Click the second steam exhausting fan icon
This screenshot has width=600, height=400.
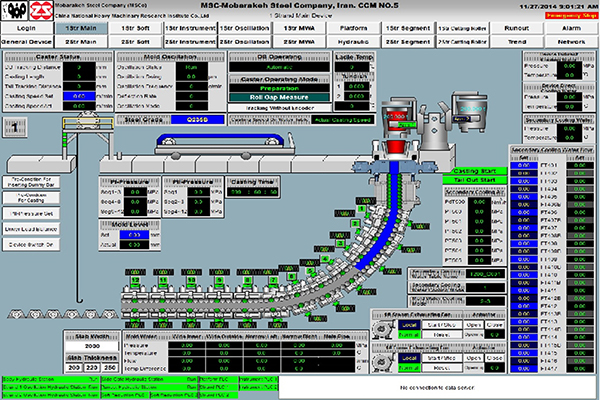(x=383, y=362)
